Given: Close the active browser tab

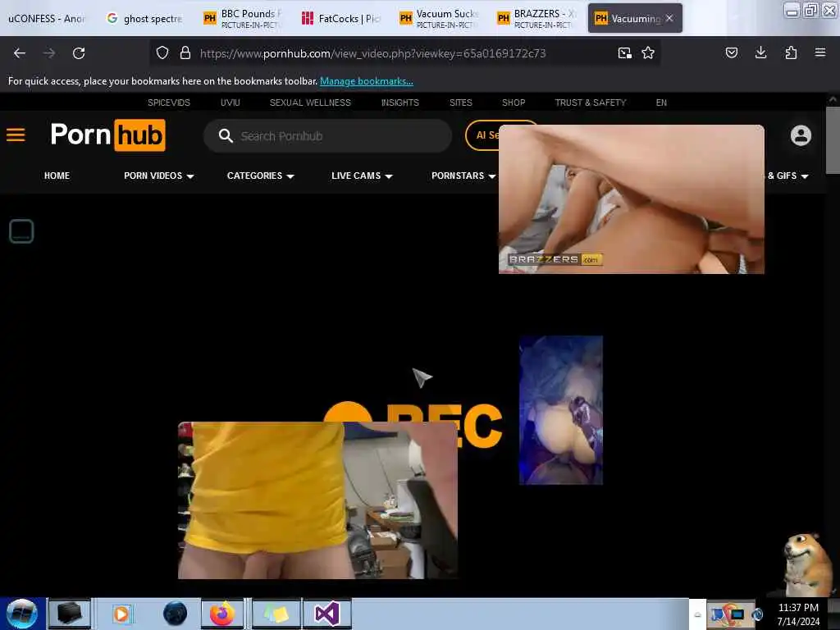Looking at the screenshot, I should click(669, 18).
